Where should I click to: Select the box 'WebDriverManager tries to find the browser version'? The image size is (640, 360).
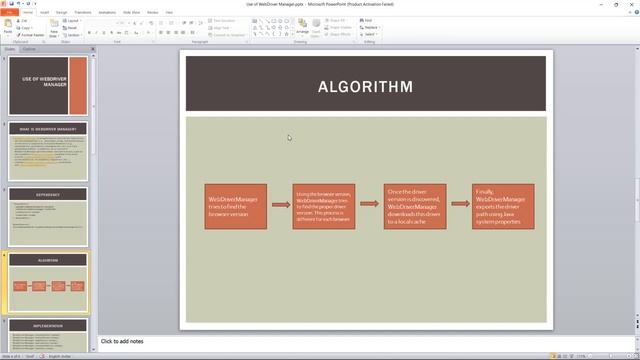click(x=236, y=207)
